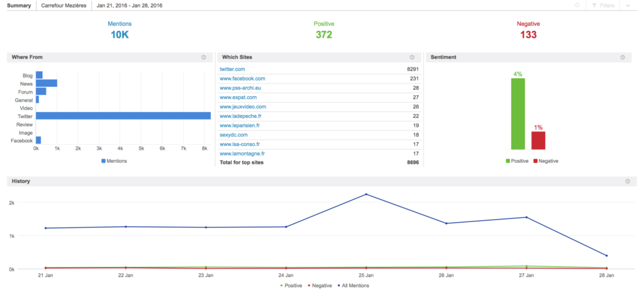Open the www.facebook.com site link
Viewport: 644px width, 292px height.
(242, 79)
